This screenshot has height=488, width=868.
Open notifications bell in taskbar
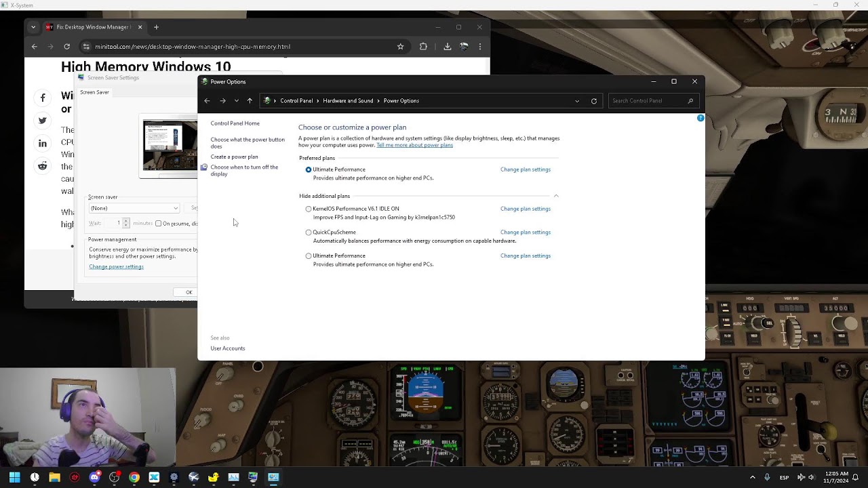pyautogui.click(x=856, y=477)
